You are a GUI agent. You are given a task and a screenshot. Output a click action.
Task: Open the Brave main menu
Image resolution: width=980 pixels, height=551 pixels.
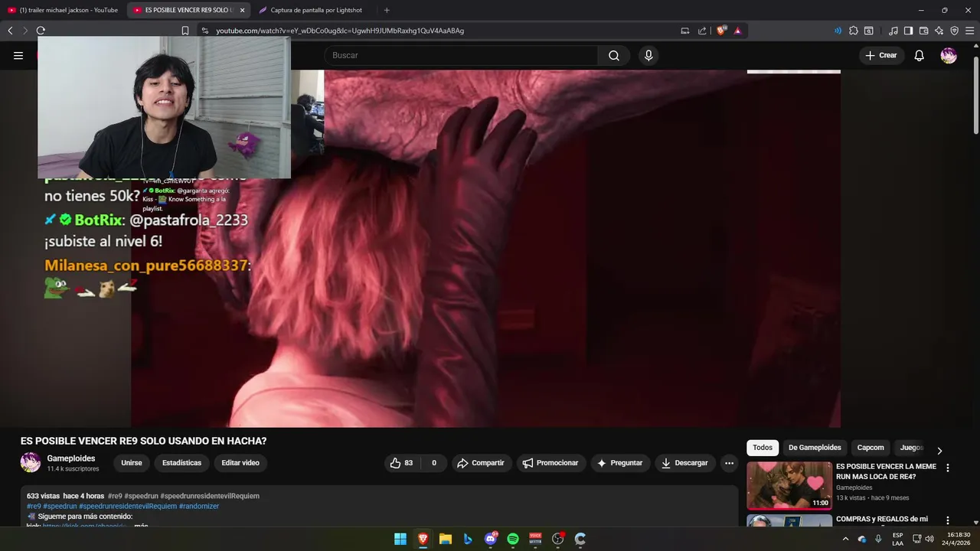tap(970, 31)
